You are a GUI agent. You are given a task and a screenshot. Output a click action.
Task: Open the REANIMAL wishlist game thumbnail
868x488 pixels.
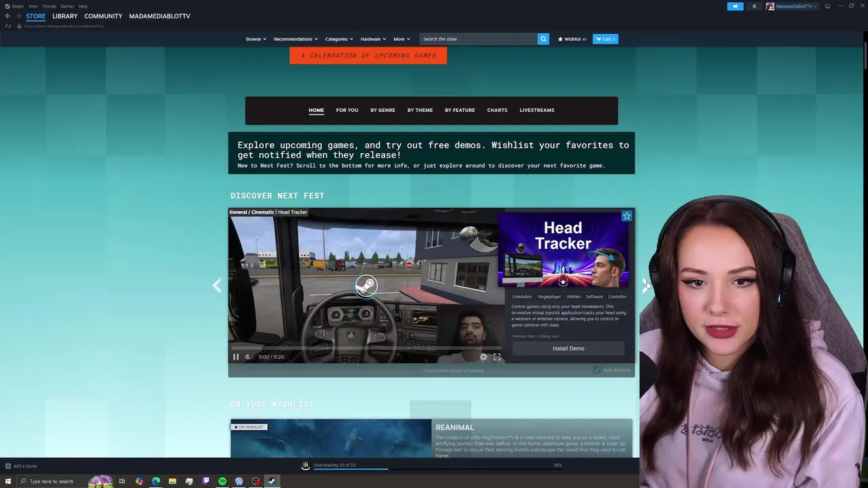[331, 439]
